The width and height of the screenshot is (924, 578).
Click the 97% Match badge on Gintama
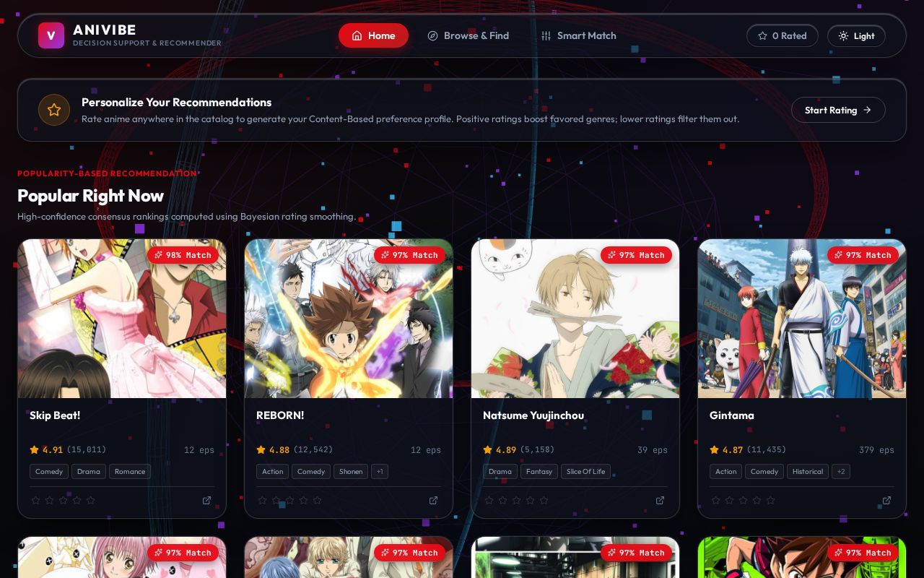863,255
